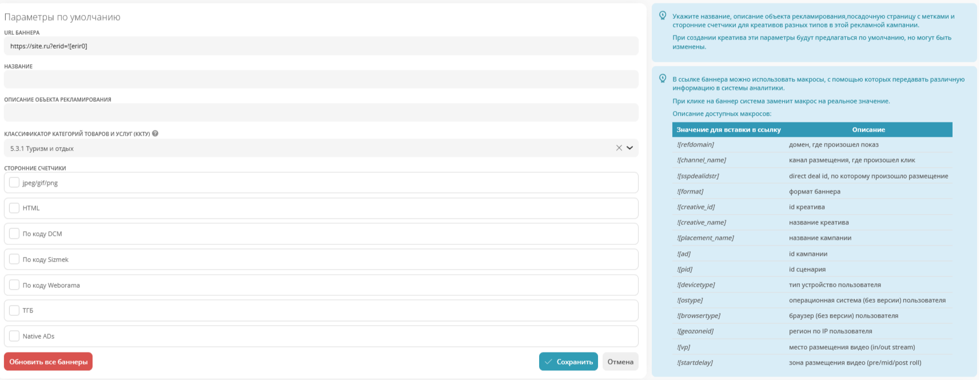Image resolution: width=980 pixels, height=380 pixels.
Task: Click the ![sspdealidstr] macro text
Action: tap(698, 176)
